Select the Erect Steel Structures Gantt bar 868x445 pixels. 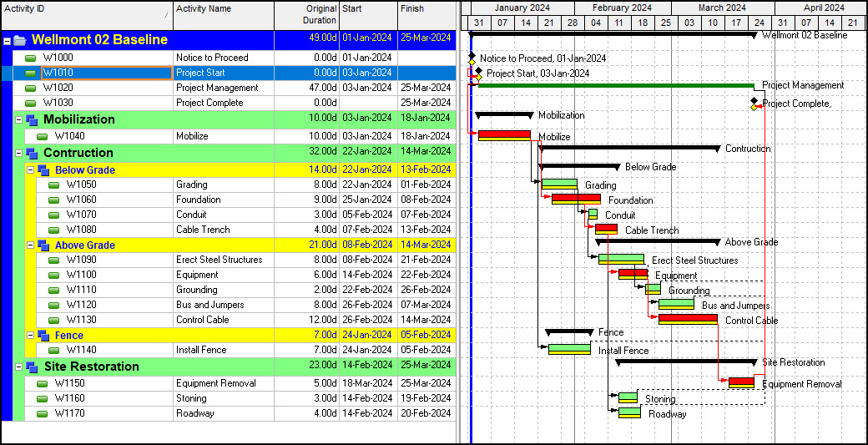621,259
